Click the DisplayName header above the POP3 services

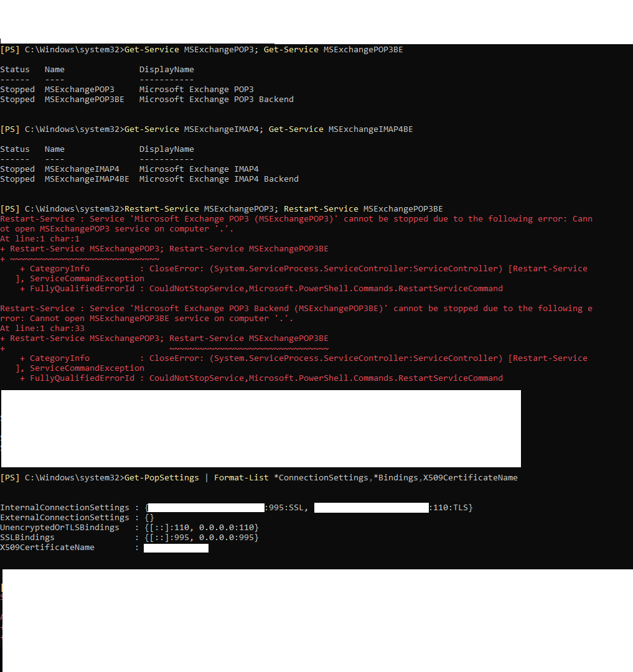click(x=166, y=70)
